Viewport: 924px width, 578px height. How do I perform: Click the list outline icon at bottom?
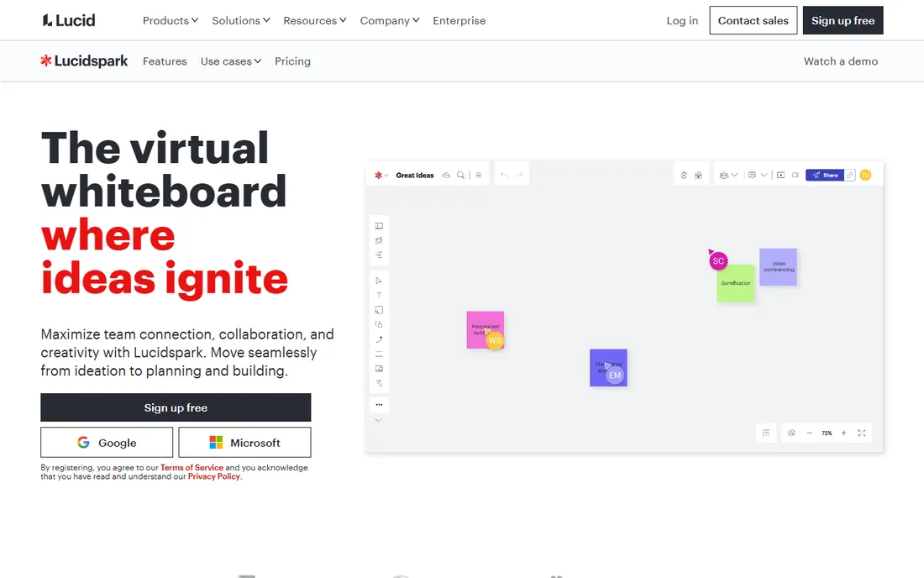[x=765, y=433]
